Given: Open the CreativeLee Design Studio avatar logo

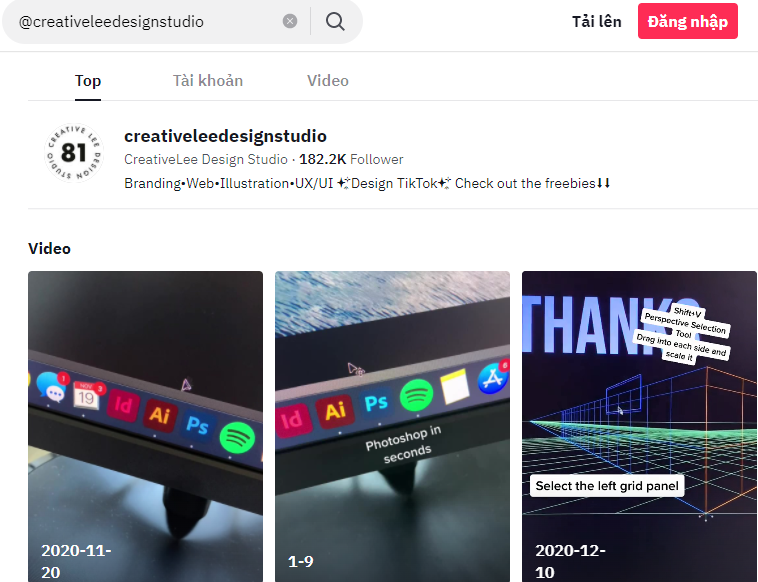Looking at the screenshot, I should pyautogui.click(x=73, y=153).
